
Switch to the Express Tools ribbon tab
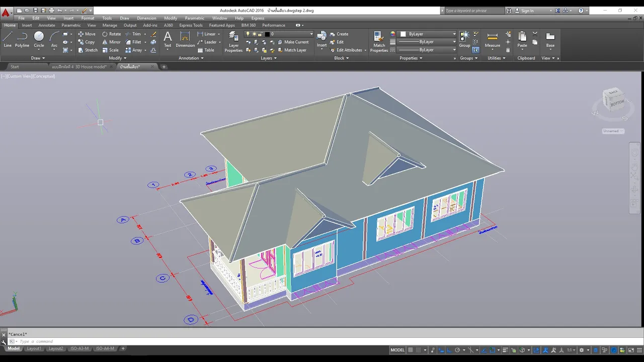tap(191, 25)
